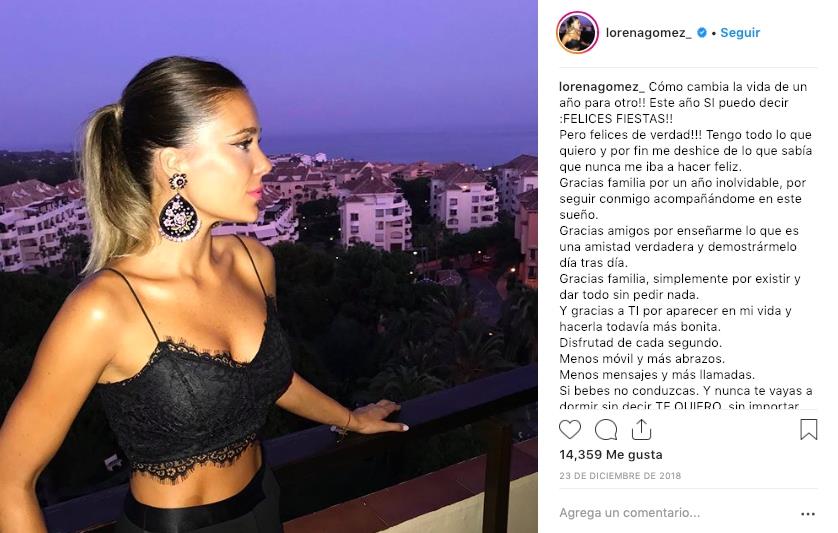Click the caption line 'Disfrutad de cada segundo'

click(640, 343)
